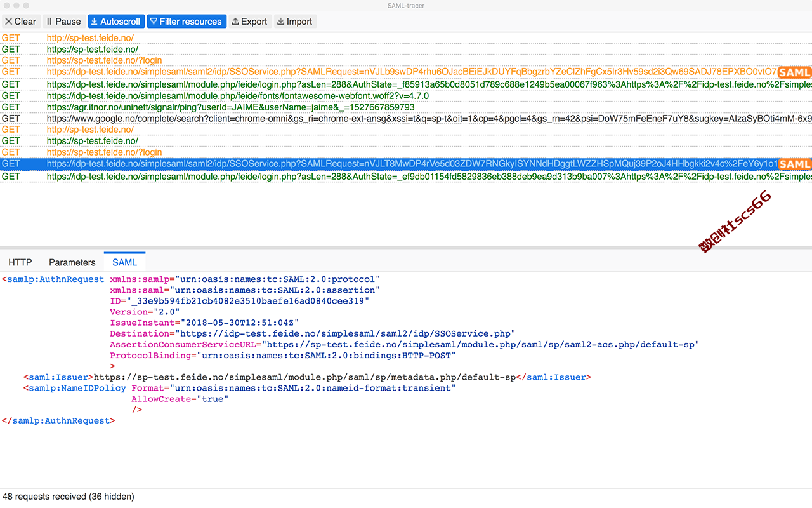Click the Version="2.0" attribute
The image size is (812, 508).
click(145, 312)
